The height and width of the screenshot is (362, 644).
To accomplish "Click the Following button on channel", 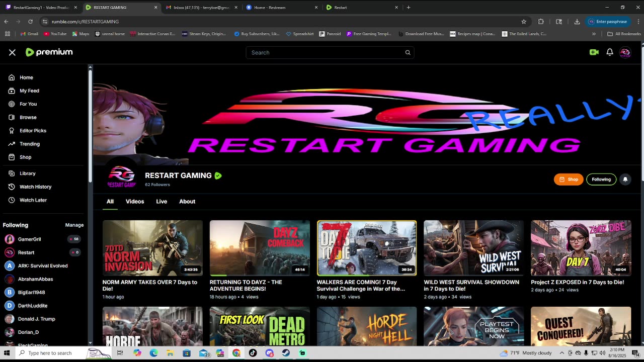I will 601,179.
